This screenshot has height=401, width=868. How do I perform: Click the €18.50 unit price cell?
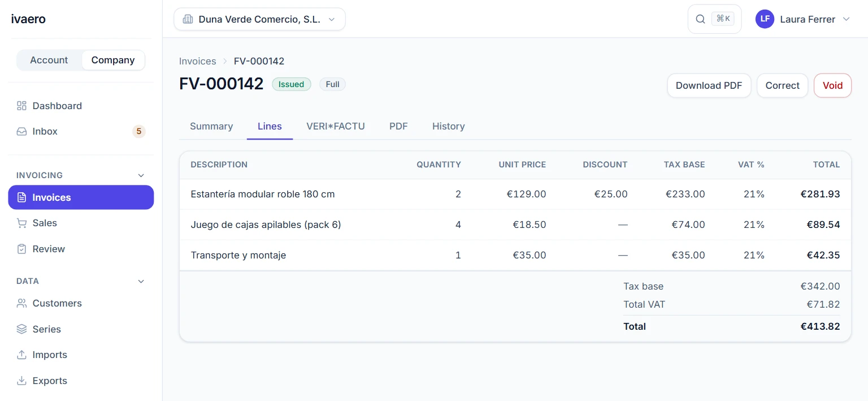[530, 225]
